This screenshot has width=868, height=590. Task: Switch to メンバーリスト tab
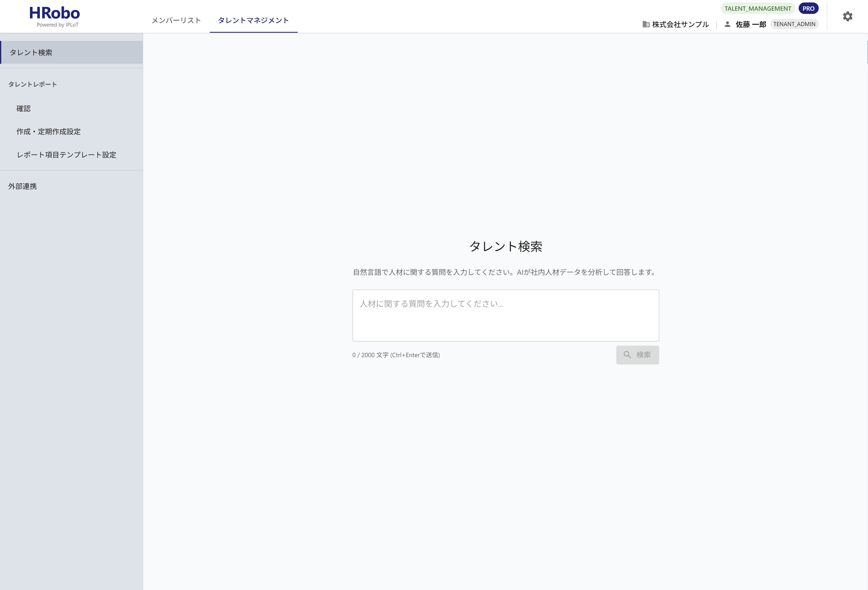(176, 20)
